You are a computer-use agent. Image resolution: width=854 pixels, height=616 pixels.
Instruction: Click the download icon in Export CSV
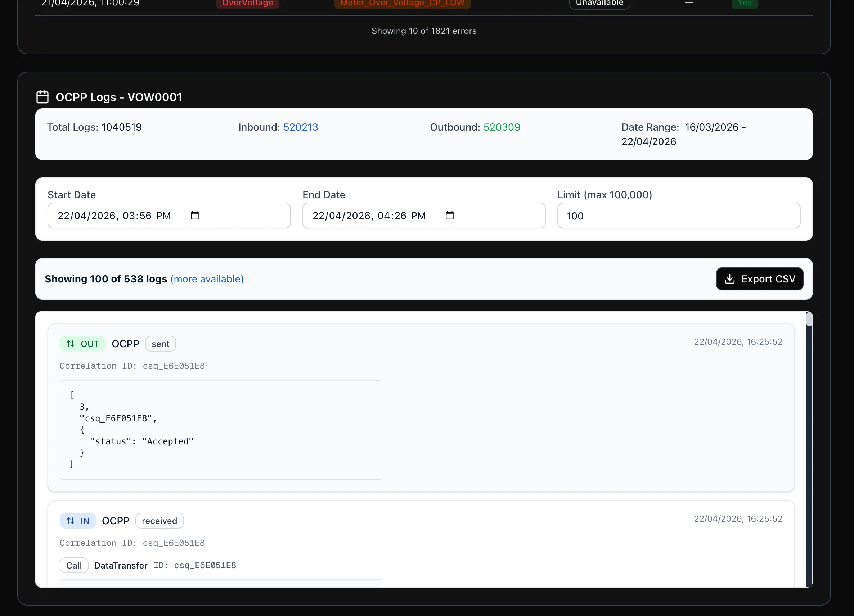pyautogui.click(x=729, y=279)
